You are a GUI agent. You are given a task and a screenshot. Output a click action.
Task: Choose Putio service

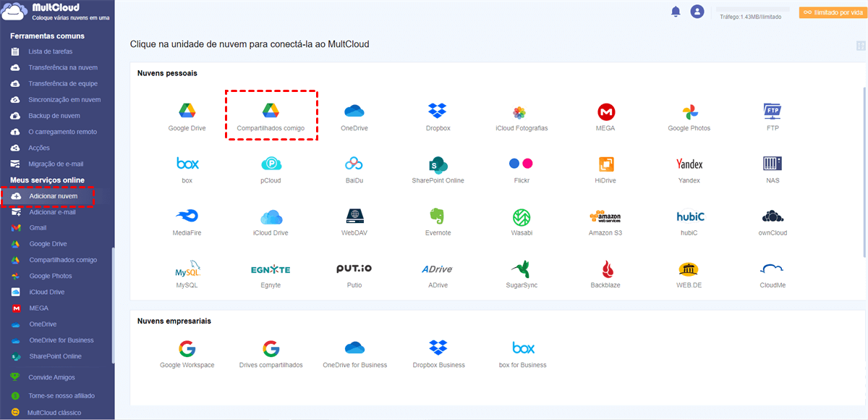pos(354,274)
